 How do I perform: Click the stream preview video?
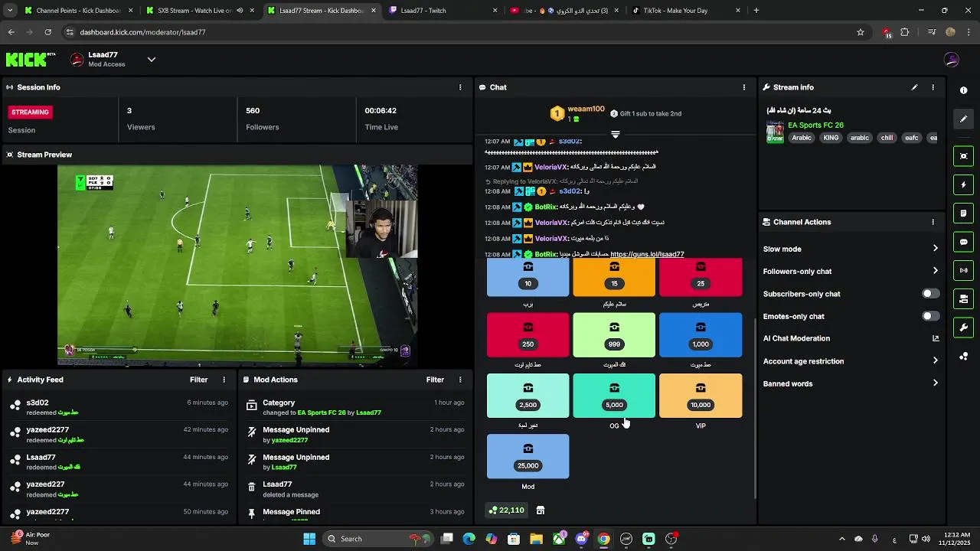tap(237, 266)
